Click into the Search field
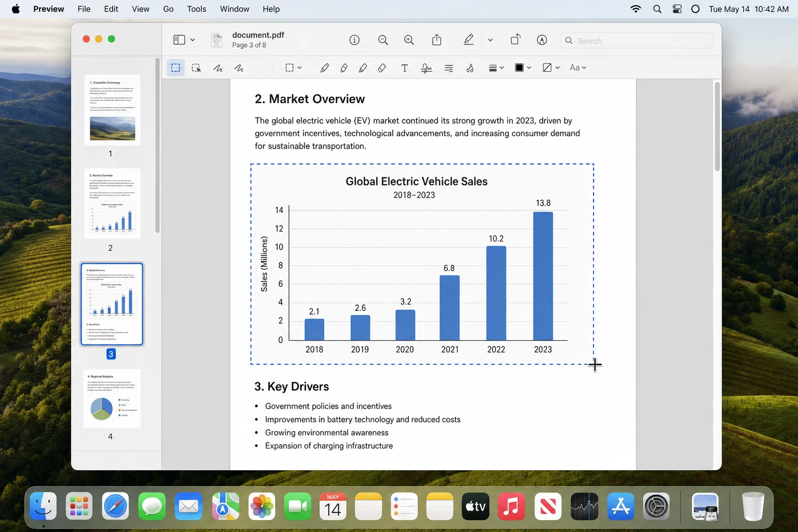798x532 pixels. (x=636, y=41)
